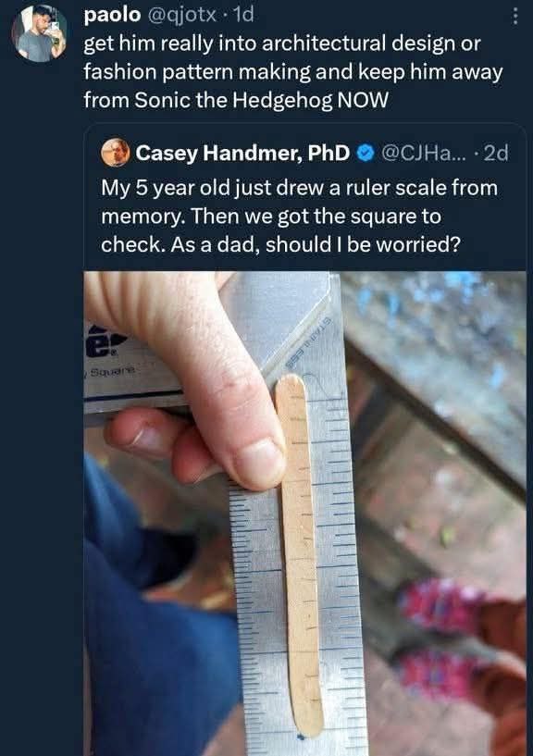Click the 'should I be worried?' line
The image size is (533, 756).
(x=363, y=244)
